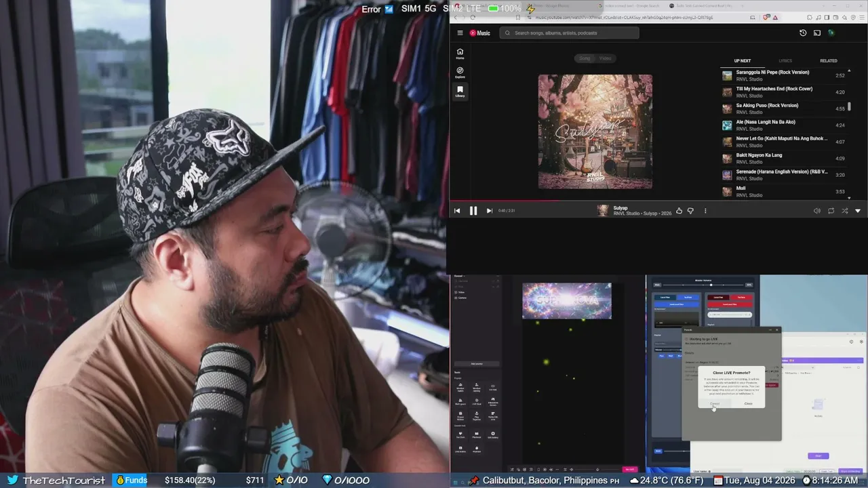The width and height of the screenshot is (868, 488).
Task: Collapse the player page with the down arrow
Action: click(x=858, y=211)
